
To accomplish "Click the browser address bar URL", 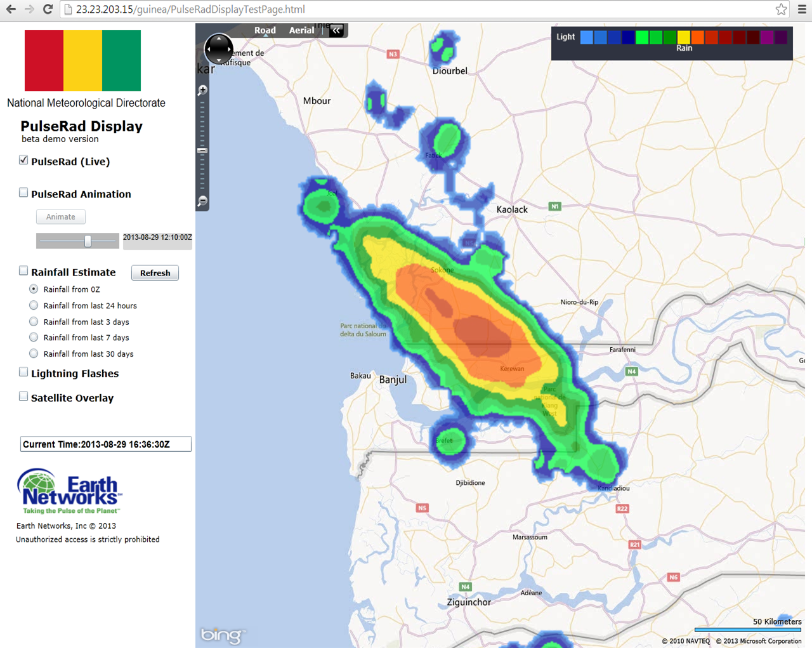I will [190, 10].
